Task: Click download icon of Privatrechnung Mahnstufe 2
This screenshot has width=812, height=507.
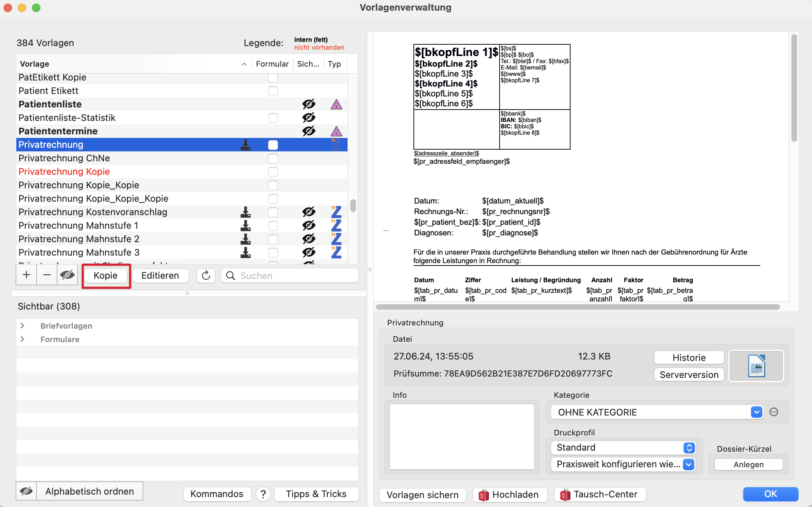Action: [245, 239]
